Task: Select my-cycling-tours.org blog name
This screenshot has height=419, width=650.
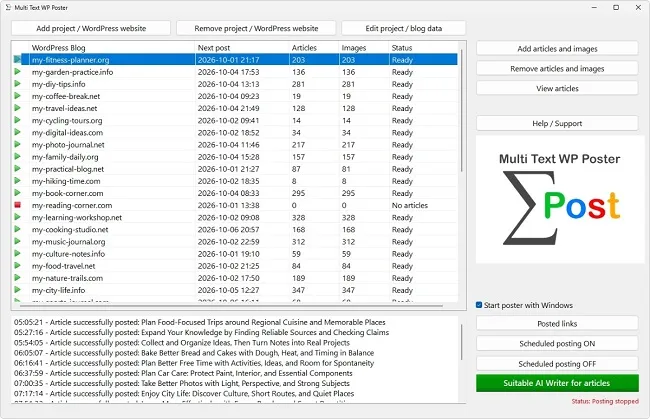Action: [x=67, y=121]
